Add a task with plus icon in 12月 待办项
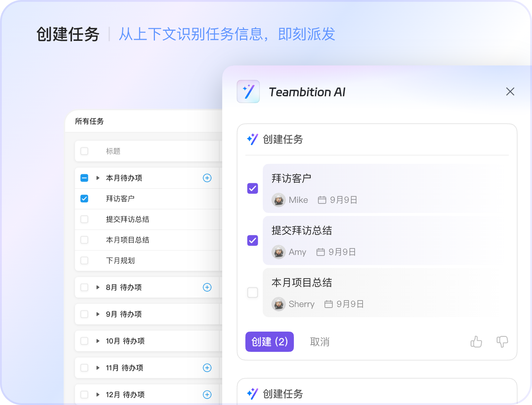Viewport: 532px width, 405px height. click(x=207, y=395)
